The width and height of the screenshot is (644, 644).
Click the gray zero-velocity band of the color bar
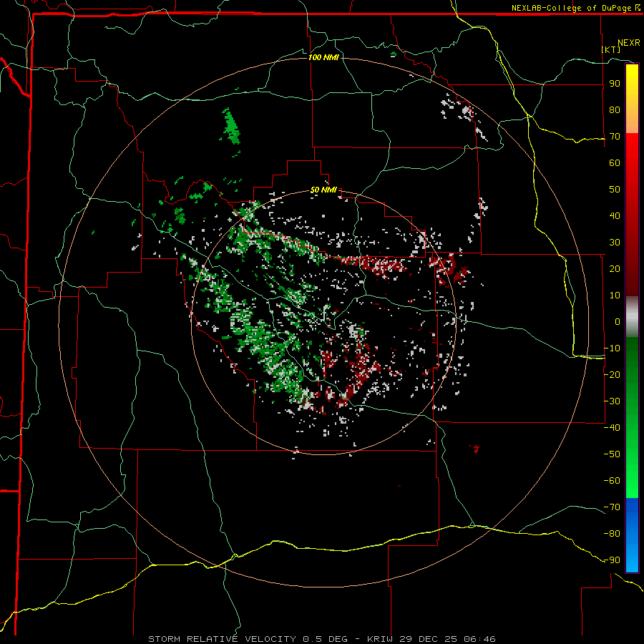pyautogui.click(x=632, y=317)
